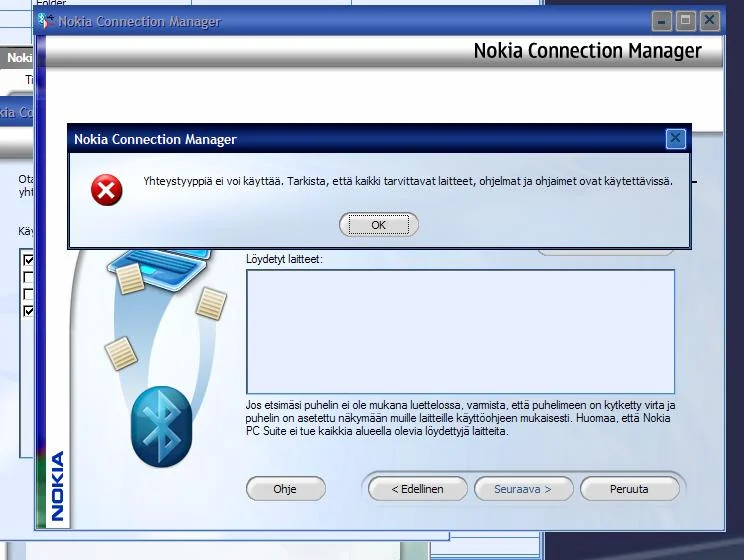Click the large Bluetooth logo in the wizard
Screen dimensions: 744x560
[x=161, y=427]
